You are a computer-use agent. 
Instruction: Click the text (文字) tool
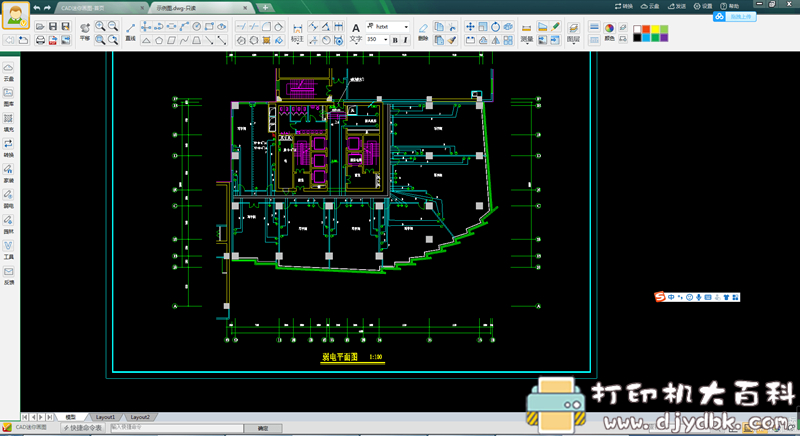click(356, 32)
